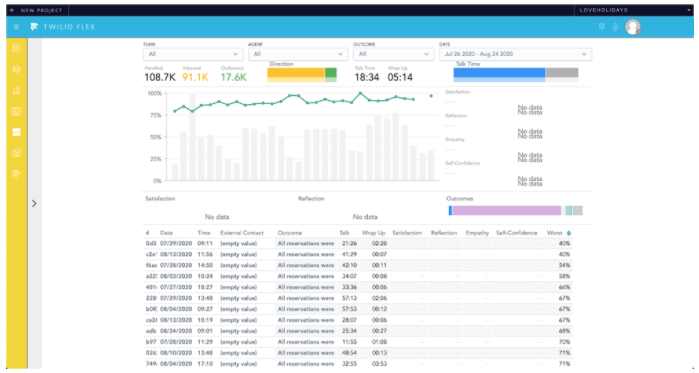The image size is (699, 373).
Task: Click Worst value 58% cell
Action: (x=564, y=276)
